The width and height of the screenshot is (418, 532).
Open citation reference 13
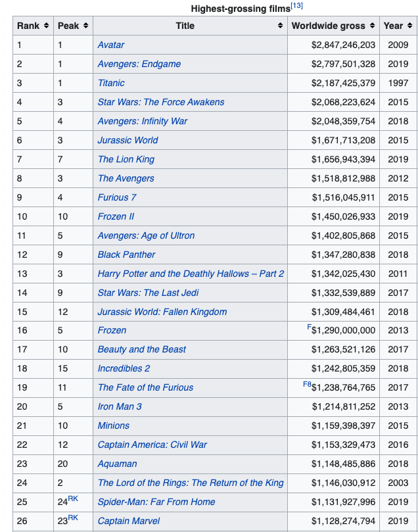pyautogui.click(x=296, y=7)
